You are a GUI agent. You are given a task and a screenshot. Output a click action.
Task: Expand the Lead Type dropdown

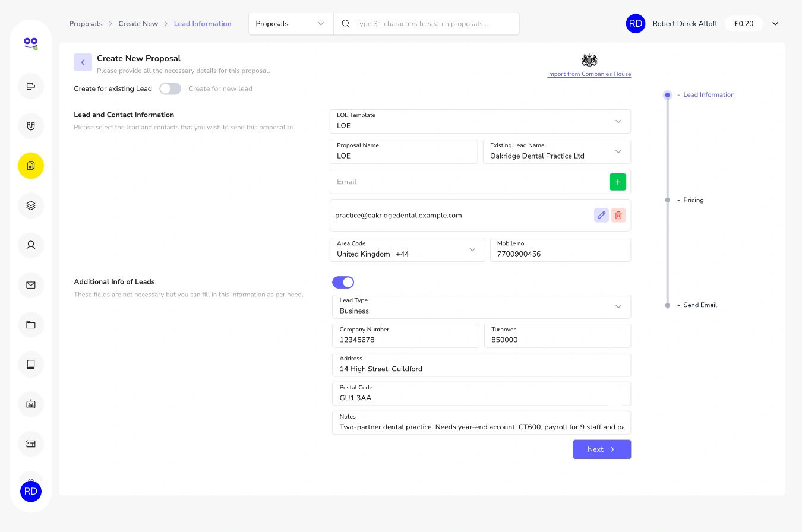coord(481,306)
